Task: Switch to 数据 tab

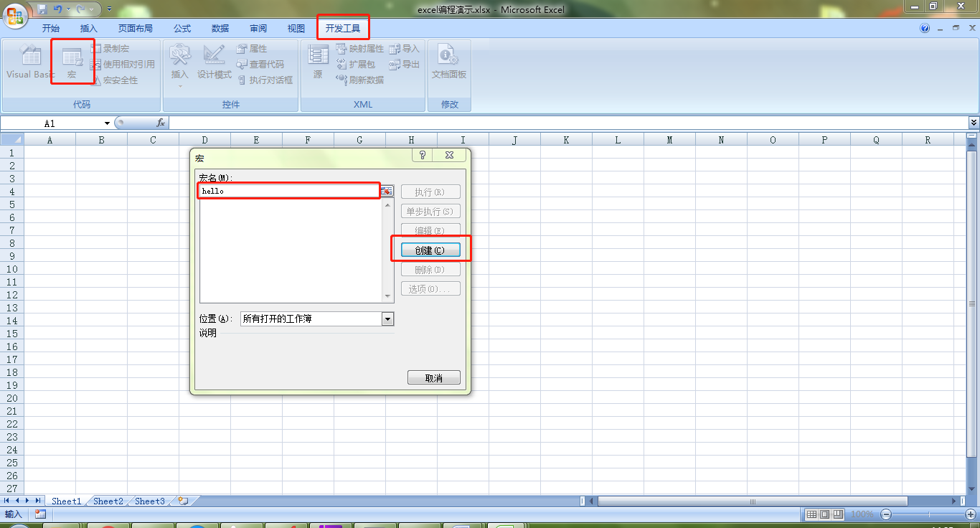Action: pos(220,29)
